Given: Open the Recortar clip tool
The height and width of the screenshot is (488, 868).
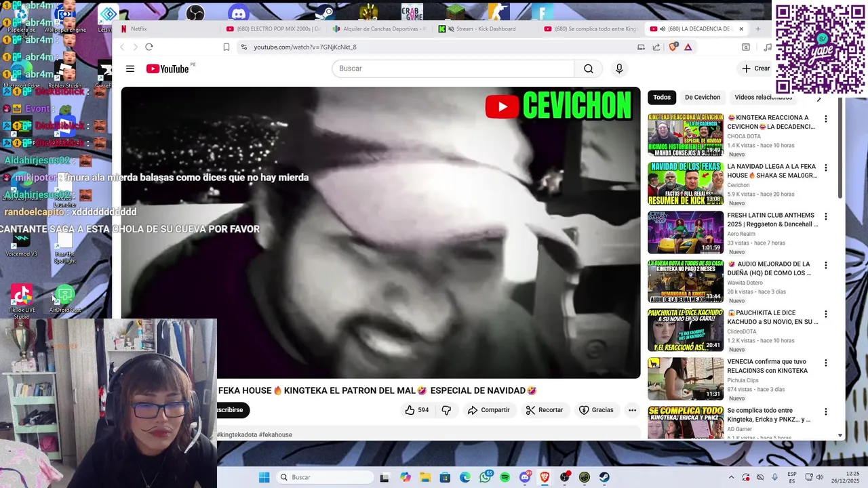Looking at the screenshot, I should [x=545, y=410].
